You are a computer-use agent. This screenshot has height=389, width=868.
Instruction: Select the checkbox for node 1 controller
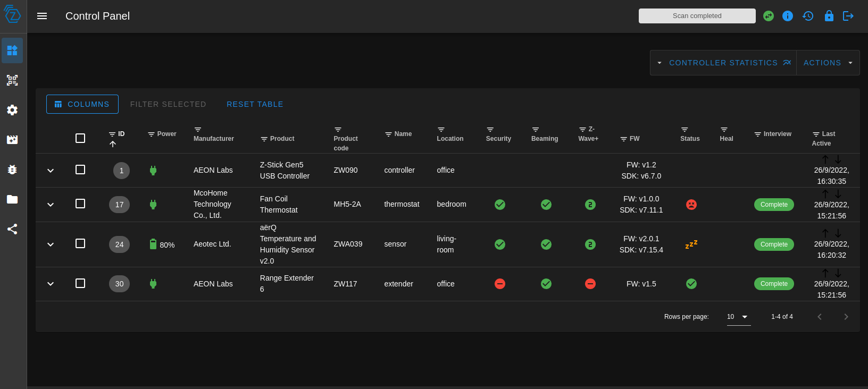(x=80, y=170)
